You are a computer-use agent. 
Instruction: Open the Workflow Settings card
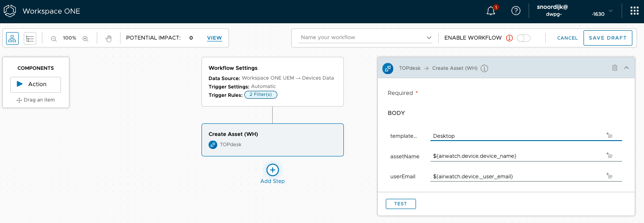click(272, 81)
